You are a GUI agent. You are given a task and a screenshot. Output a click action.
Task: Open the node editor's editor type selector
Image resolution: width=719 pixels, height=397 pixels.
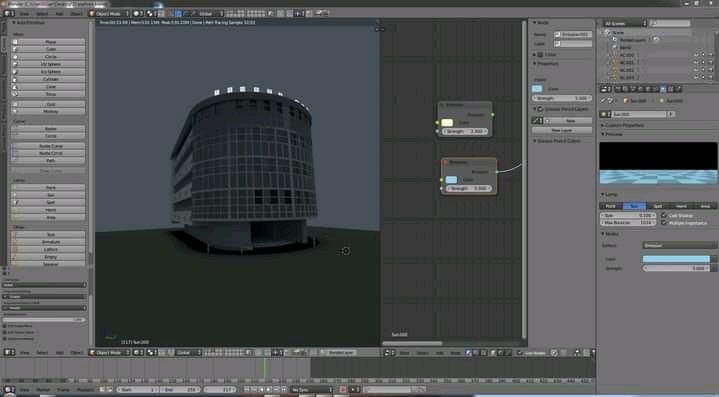click(389, 353)
